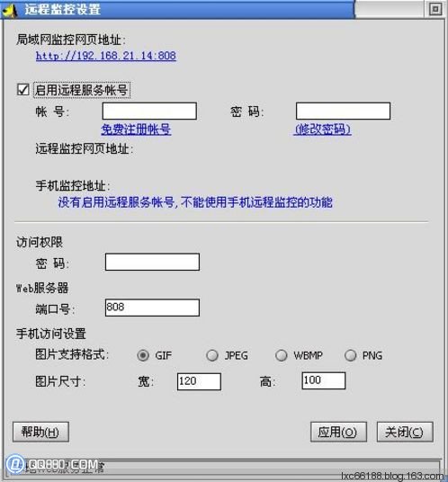
Task: Click the 应用(O) apply button
Action: [338, 432]
